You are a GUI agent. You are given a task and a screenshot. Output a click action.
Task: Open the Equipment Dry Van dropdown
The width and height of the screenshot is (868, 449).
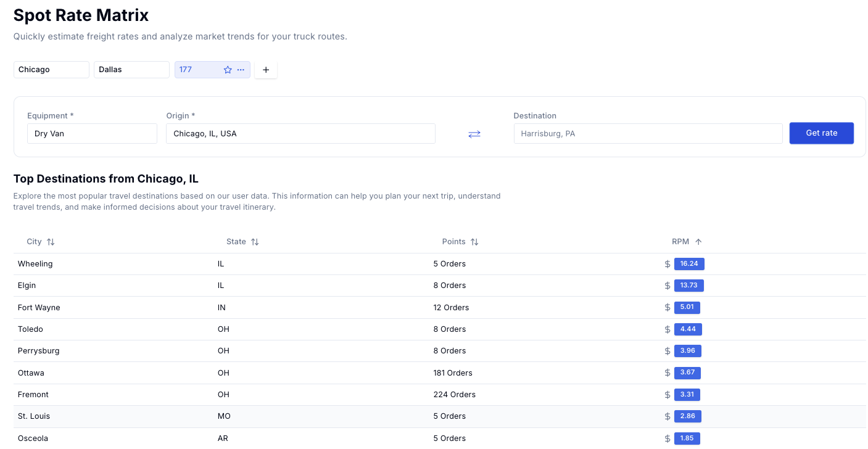point(92,134)
